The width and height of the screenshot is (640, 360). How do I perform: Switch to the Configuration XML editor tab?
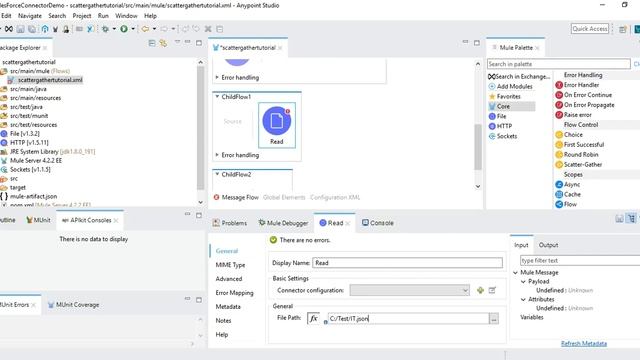335,198
